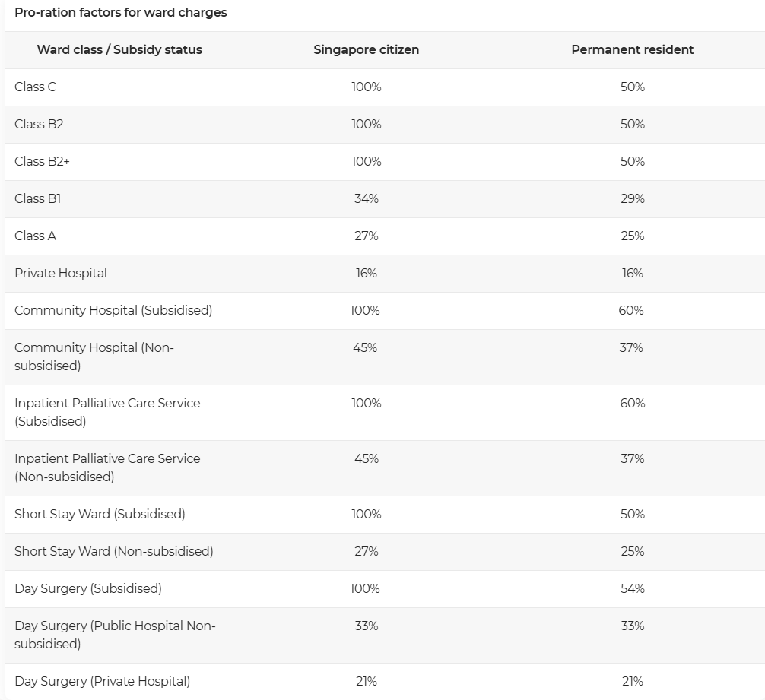
Task: Click "Short Stay Ward (Non-subsidised)" row label
Action: [114, 551]
